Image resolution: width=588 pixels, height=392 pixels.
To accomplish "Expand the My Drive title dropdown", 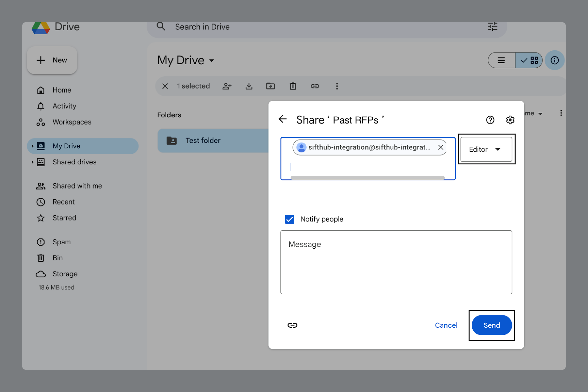I will (211, 60).
